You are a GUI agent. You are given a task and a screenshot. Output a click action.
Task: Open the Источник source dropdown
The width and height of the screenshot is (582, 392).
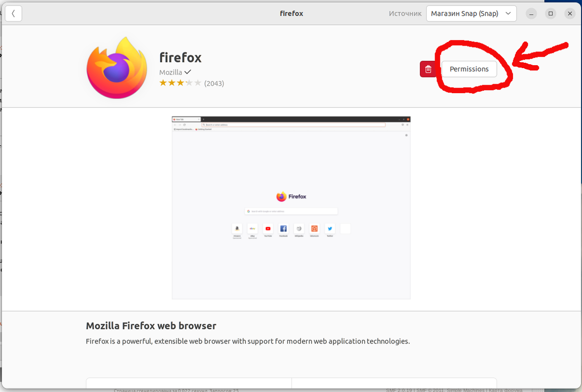point(471,14)
